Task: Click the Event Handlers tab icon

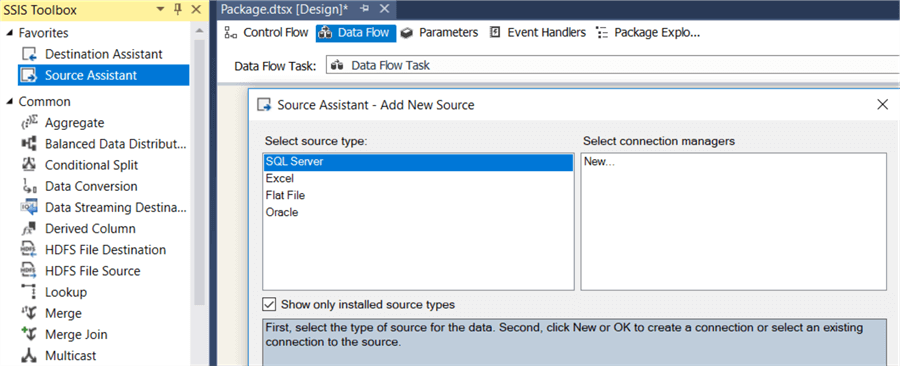Action: [495, 33]
